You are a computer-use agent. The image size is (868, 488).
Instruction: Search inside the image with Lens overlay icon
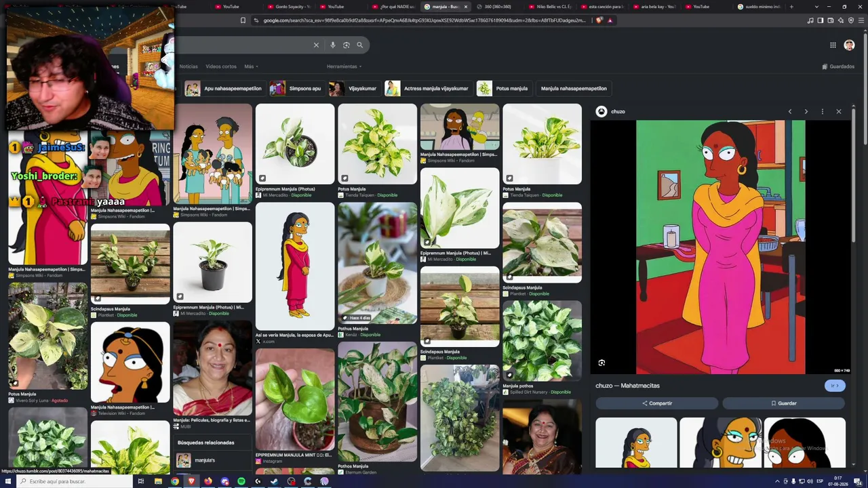(601, 363)
